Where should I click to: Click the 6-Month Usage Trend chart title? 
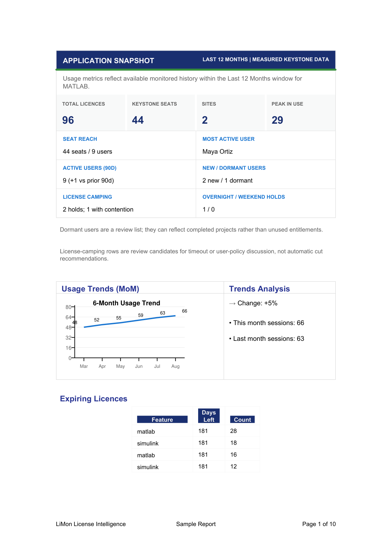[x=126, y=303]
